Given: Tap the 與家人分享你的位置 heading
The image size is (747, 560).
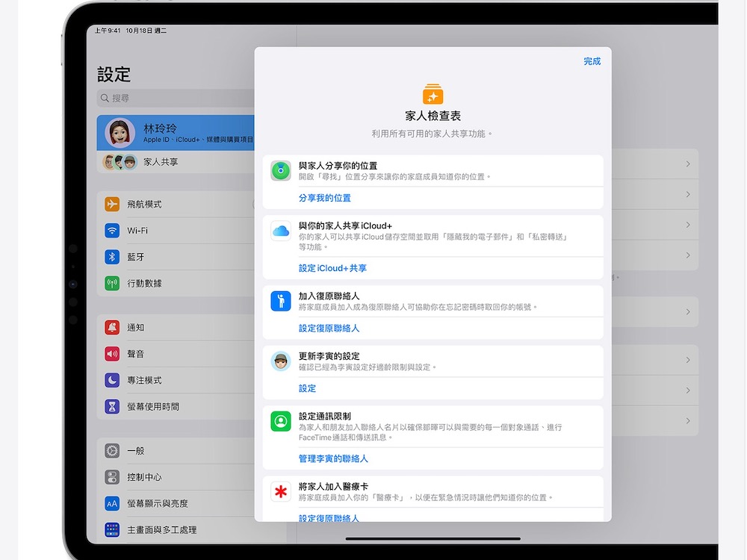Looking at the screenshot, I should pos(338,166).
